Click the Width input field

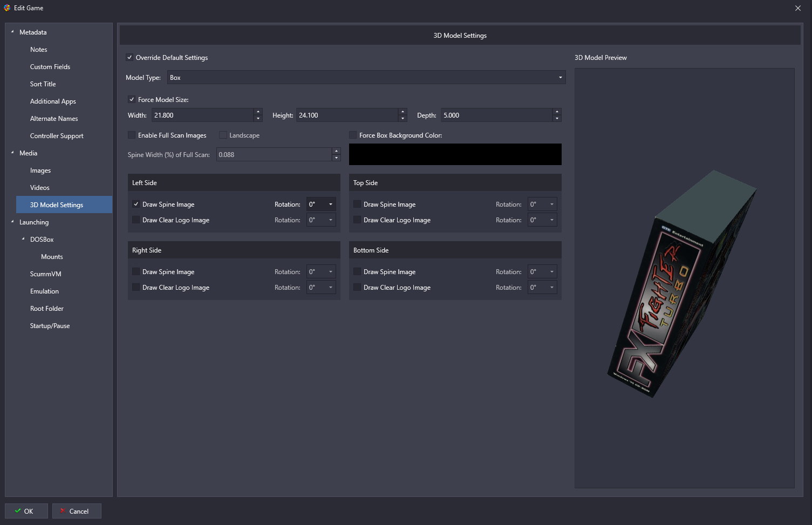[203, 115]
